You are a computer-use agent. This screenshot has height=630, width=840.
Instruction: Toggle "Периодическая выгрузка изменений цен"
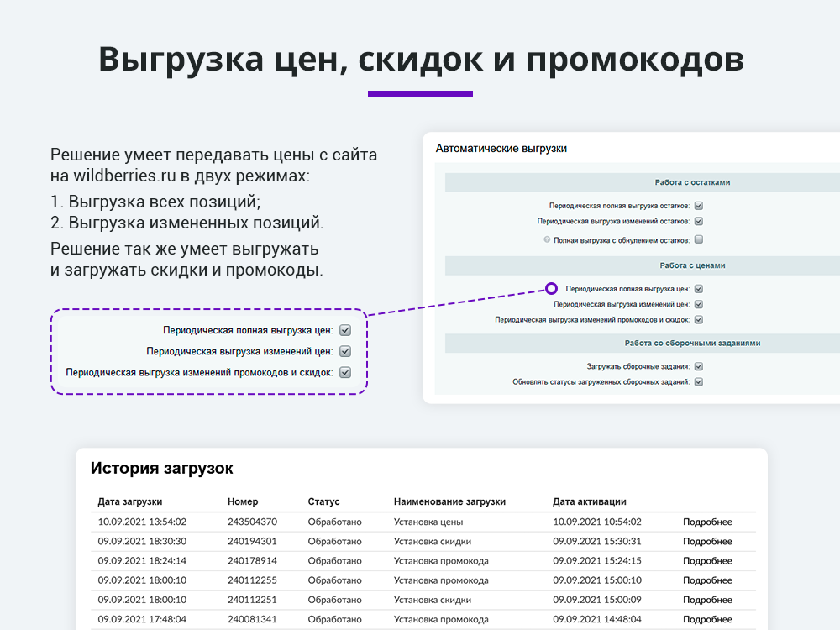[697, 304]
